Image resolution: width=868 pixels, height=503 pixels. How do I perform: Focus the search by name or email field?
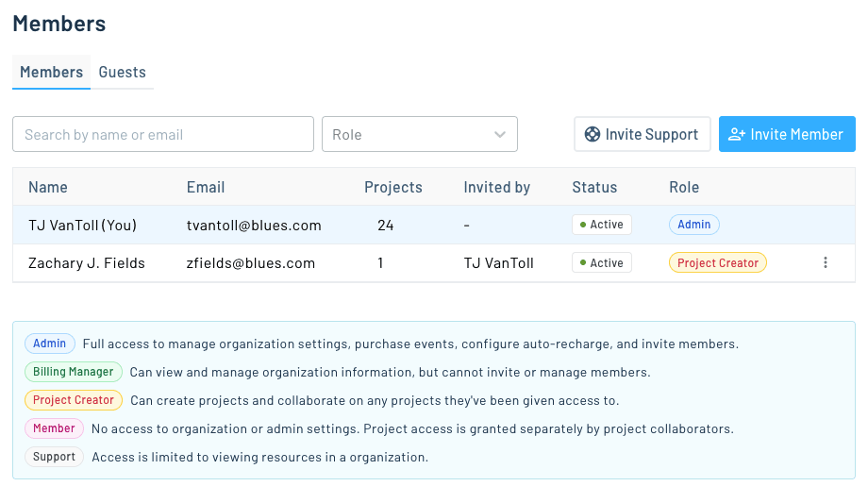point(163,134)
